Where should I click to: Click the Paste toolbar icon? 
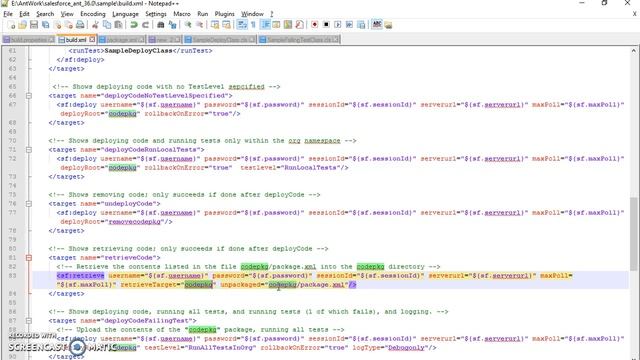coord(118,25)
